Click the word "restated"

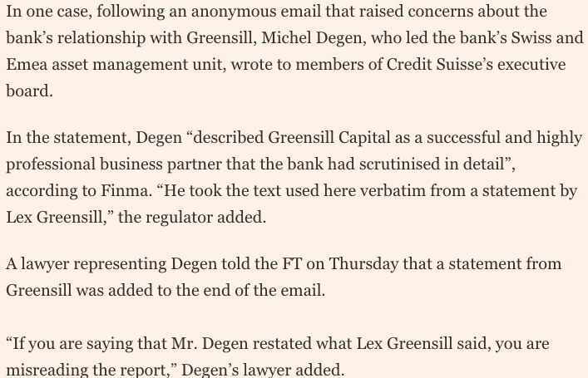283,344
